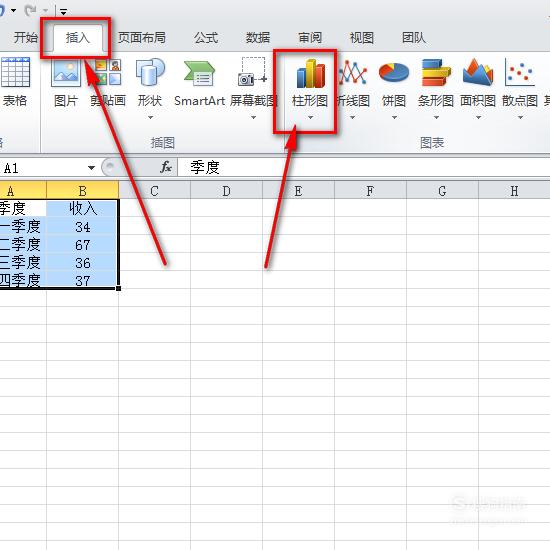Click header cell 季度 in A1
This screenshot has width=550, height=550.
tap(23, 208)
